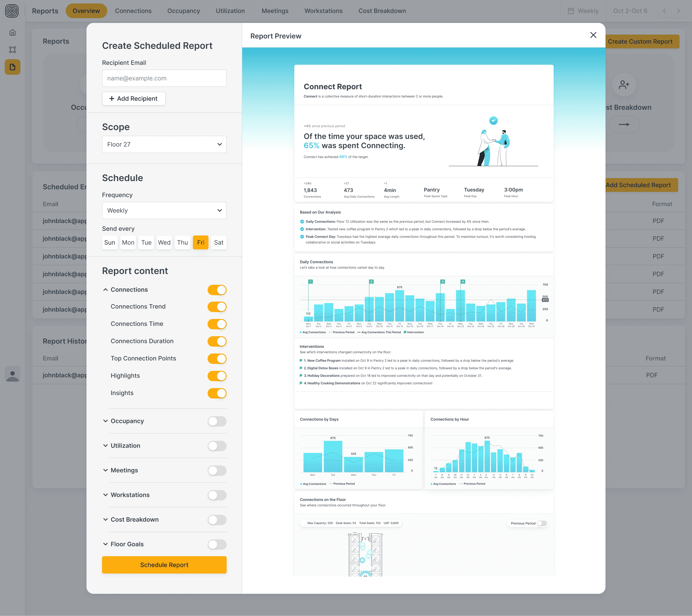Click the calendar icon beside Weekly
Viewport: 692px width, 616px height.
coord(571,11)
